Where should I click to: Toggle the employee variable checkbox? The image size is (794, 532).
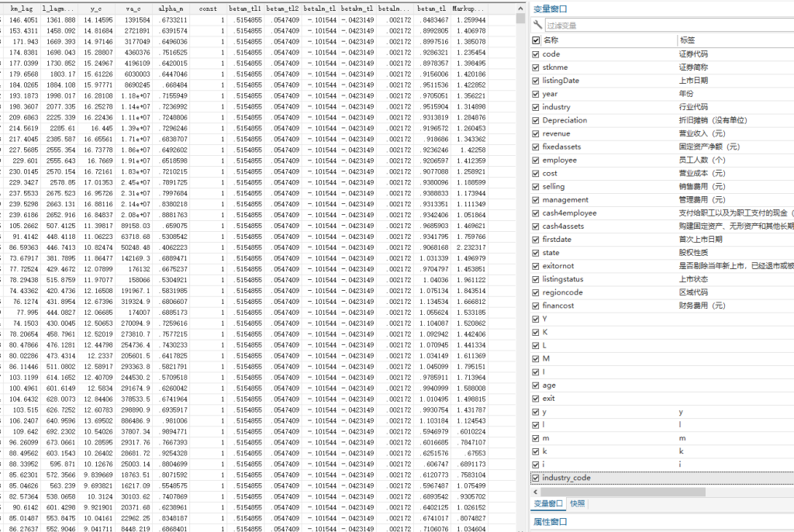point(536,160)
